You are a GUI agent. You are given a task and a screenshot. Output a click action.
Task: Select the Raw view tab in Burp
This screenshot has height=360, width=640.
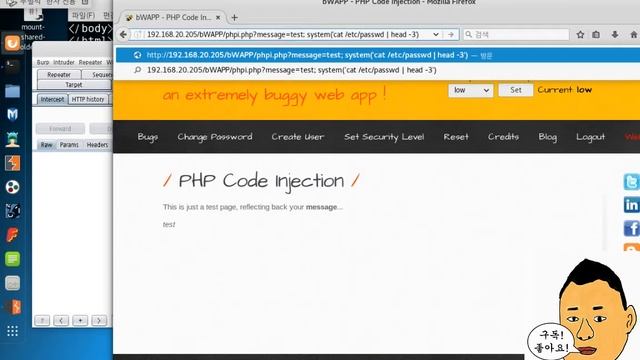pyautogui.click(x=47, y=145)
